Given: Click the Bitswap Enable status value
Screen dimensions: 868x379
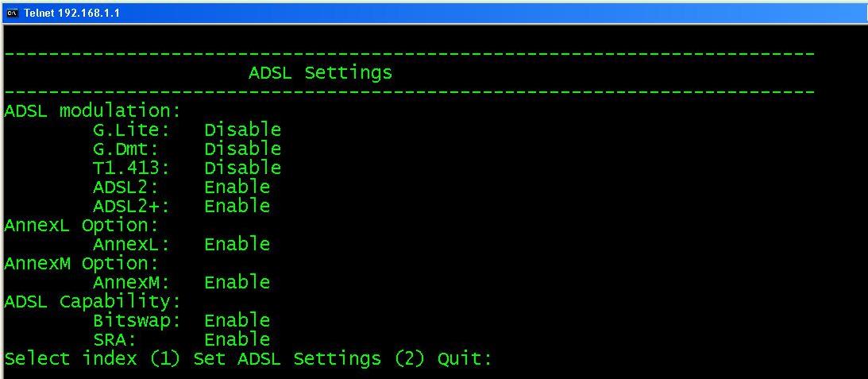Looking at the screenshot, I should tap(237, 320).
